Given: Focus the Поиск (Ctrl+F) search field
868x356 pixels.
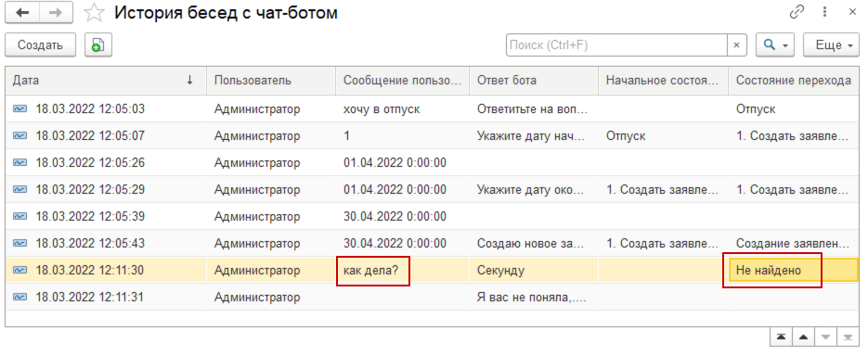Looking at the screenshot, I should coord(616,45).
